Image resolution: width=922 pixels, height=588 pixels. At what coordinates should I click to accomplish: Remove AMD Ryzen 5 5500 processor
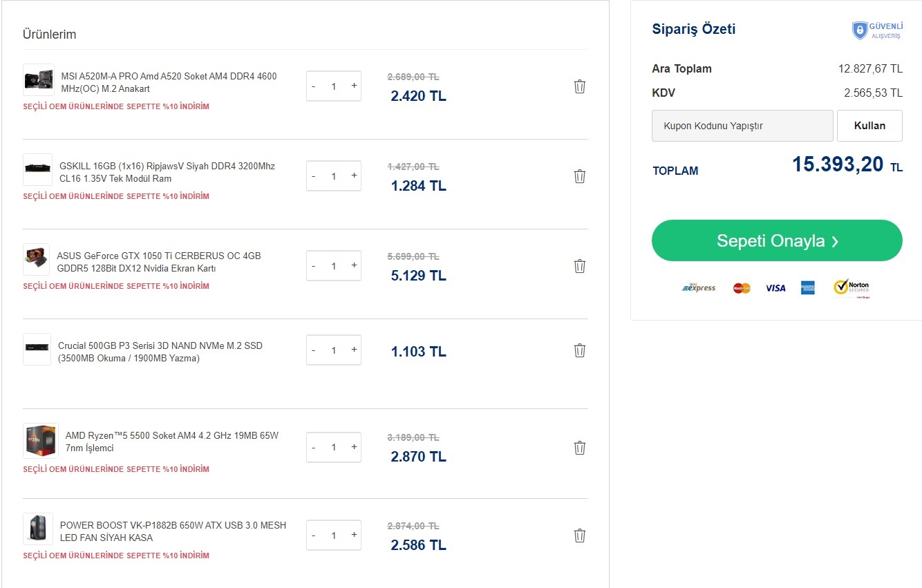coord(580,448)
